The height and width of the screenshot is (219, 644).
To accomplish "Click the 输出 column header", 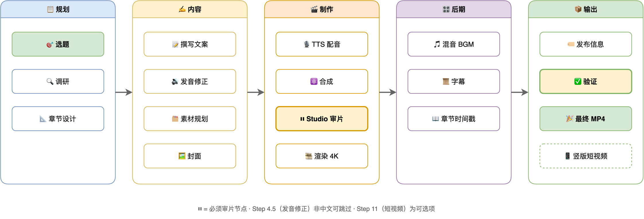I will [586, 9].
